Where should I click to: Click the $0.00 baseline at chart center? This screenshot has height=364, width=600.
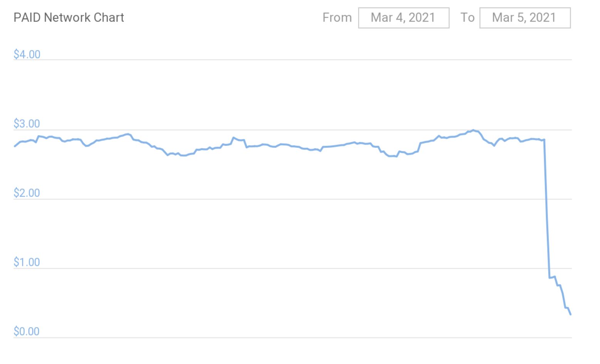293,337
